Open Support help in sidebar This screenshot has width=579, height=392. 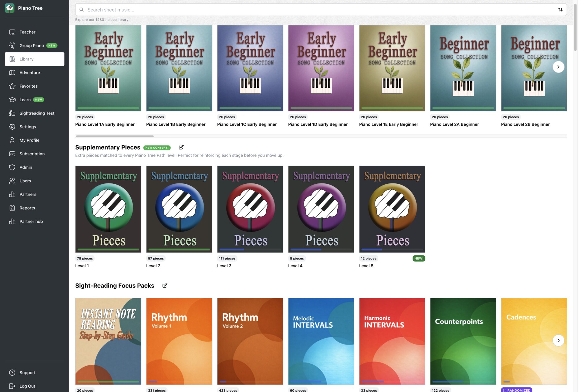[34, 373]
